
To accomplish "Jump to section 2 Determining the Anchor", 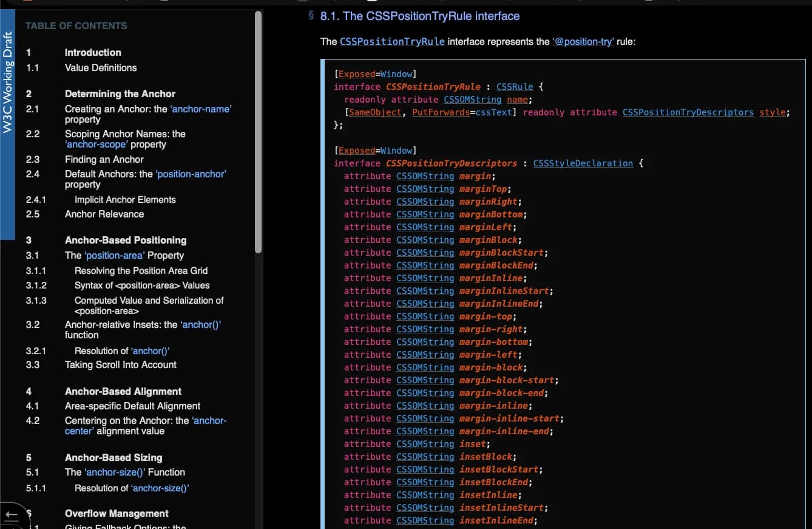I will pos(120,94).
